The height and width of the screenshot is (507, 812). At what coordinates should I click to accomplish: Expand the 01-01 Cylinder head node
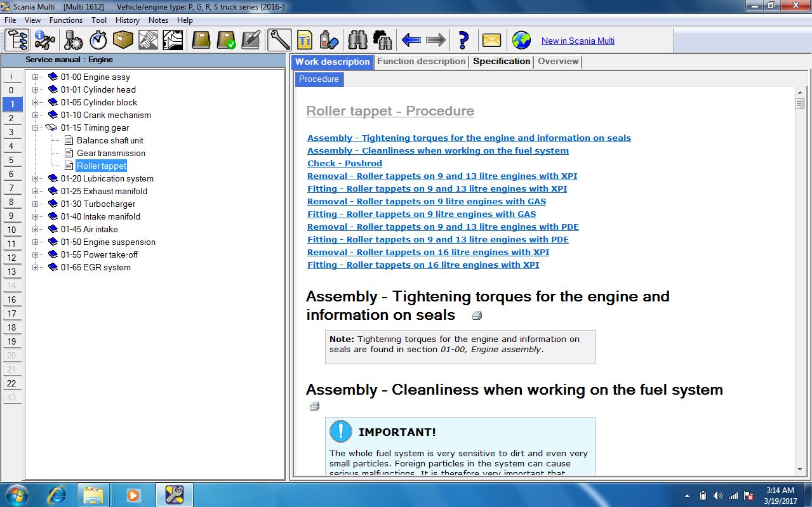click(x=36, y=89)
